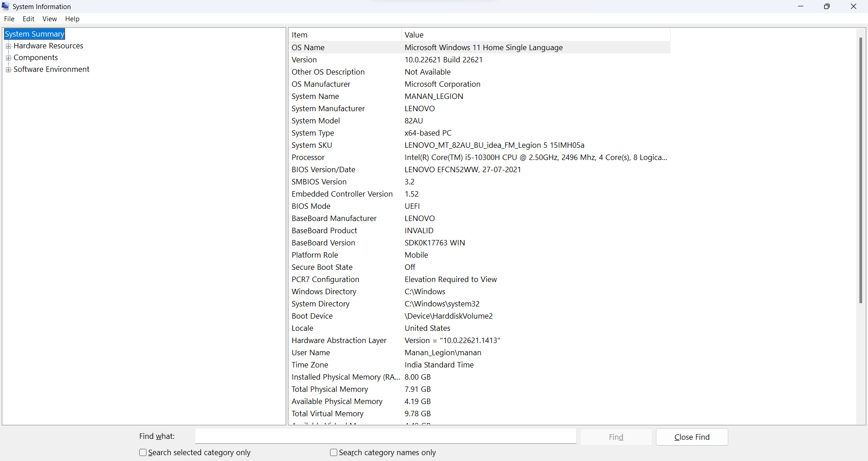Screen dimensions: 868x461
Task: Open the Edit menu
Action: 28,19
